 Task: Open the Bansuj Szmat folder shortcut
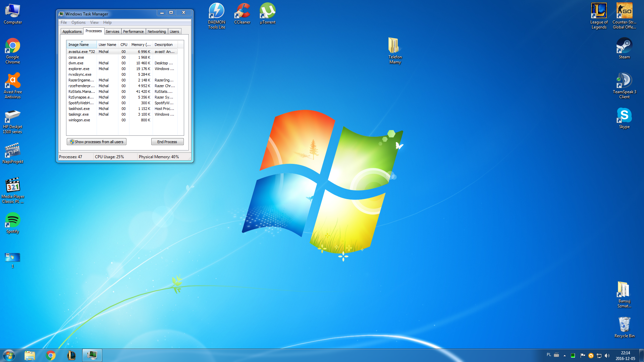(625, 295)
